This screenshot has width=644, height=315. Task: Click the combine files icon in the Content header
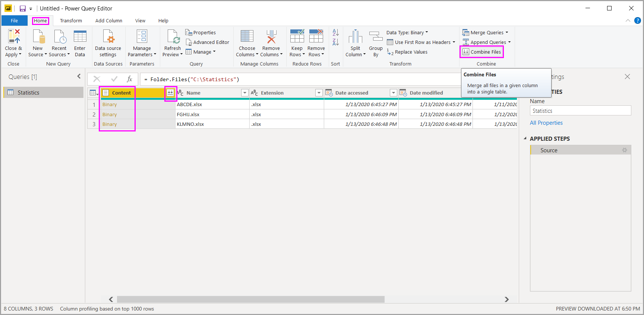(170, 93)
